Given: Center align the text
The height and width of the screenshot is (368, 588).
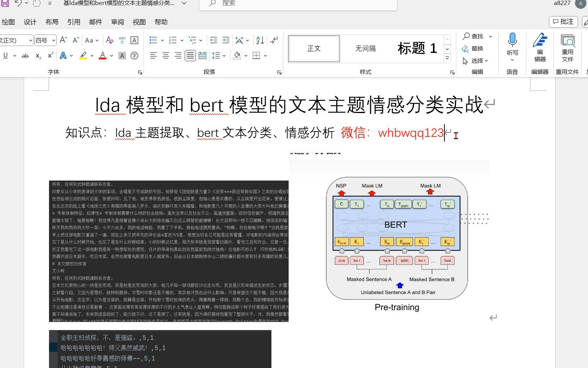Looking at the screenshot, I should click(166, 56).
